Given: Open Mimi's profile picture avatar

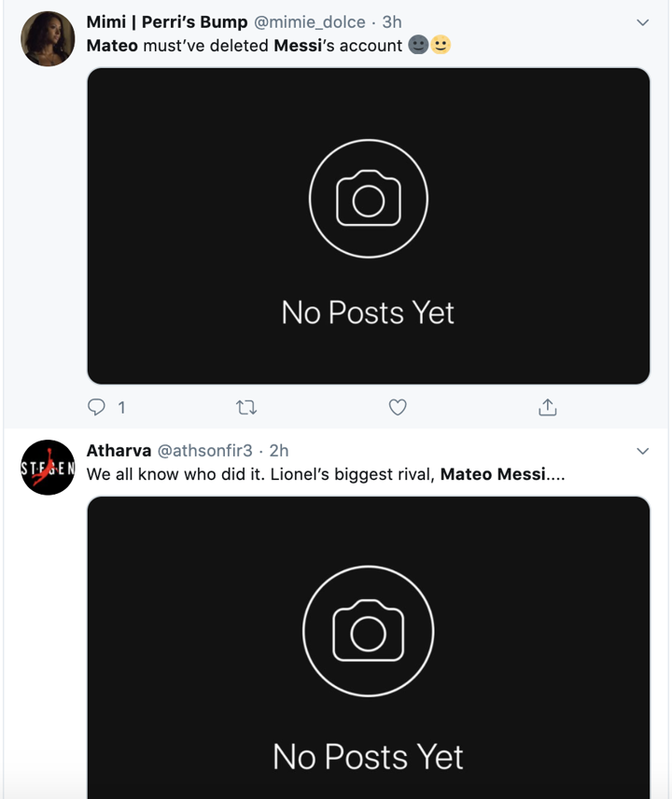Looking at the screenshot, I should [x=48, y=39].
